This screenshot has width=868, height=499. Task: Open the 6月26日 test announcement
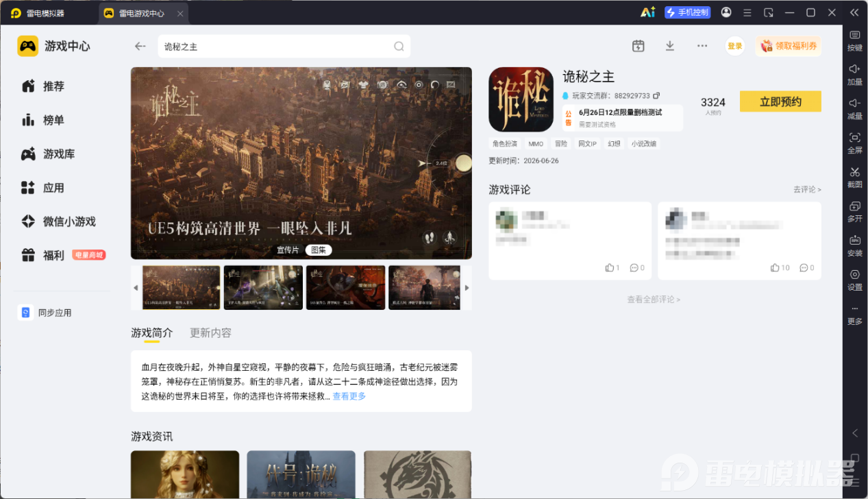(623, 117)
